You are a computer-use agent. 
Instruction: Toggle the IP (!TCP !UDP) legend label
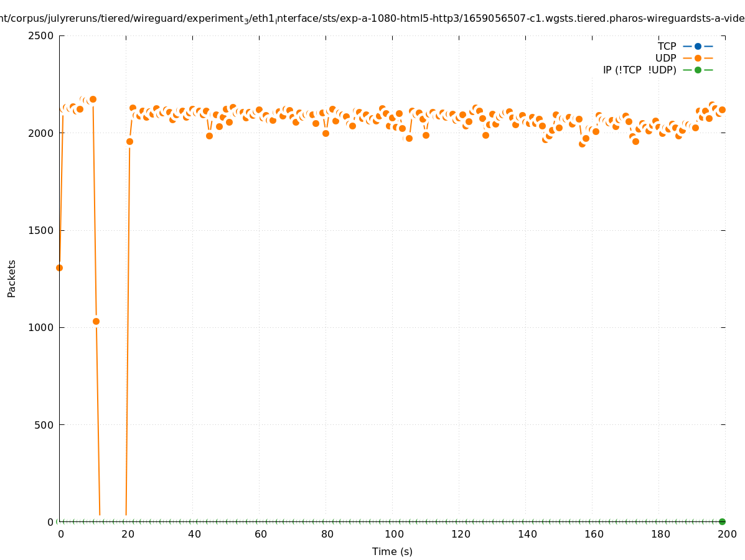[x=639, y=70]
